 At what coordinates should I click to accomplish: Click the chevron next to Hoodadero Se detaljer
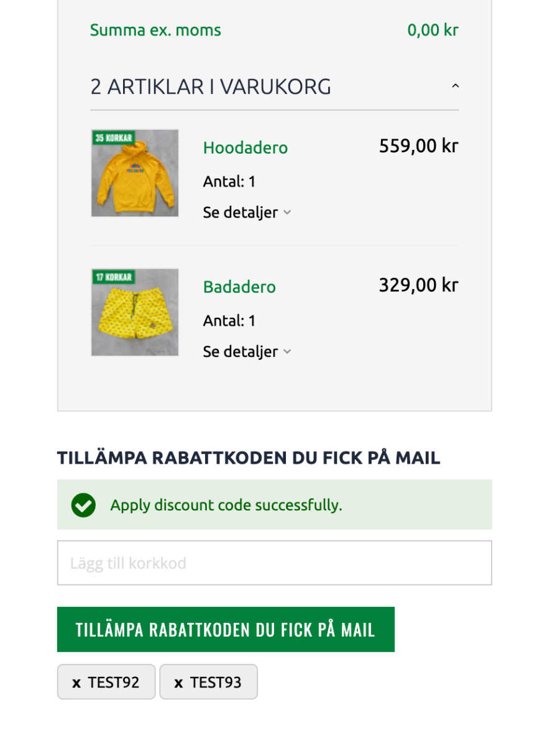click(287, 213)
